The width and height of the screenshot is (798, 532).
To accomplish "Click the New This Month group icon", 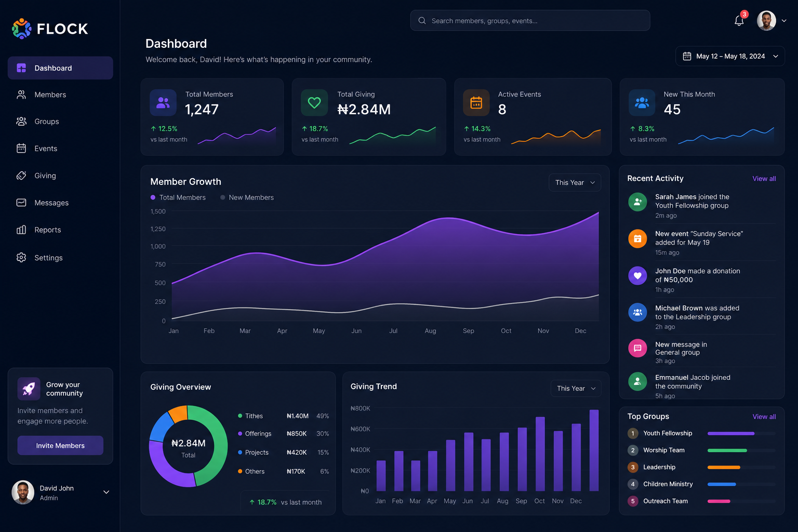I will [642, 103].
